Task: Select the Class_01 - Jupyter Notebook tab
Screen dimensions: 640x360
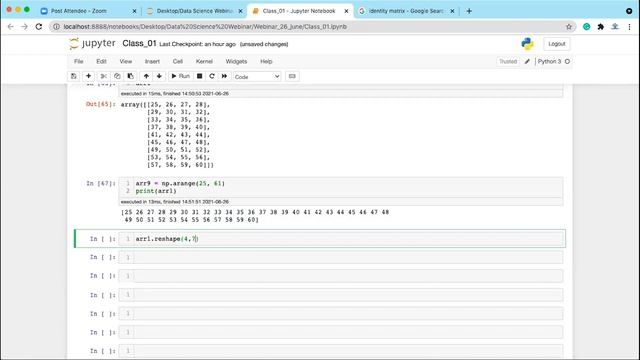Action: (299, 11)
